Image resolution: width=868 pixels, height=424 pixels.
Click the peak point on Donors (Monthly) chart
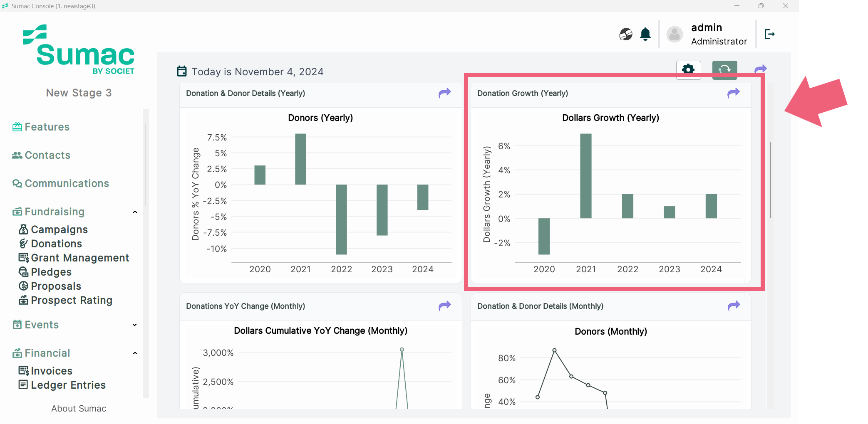[554, 350]
